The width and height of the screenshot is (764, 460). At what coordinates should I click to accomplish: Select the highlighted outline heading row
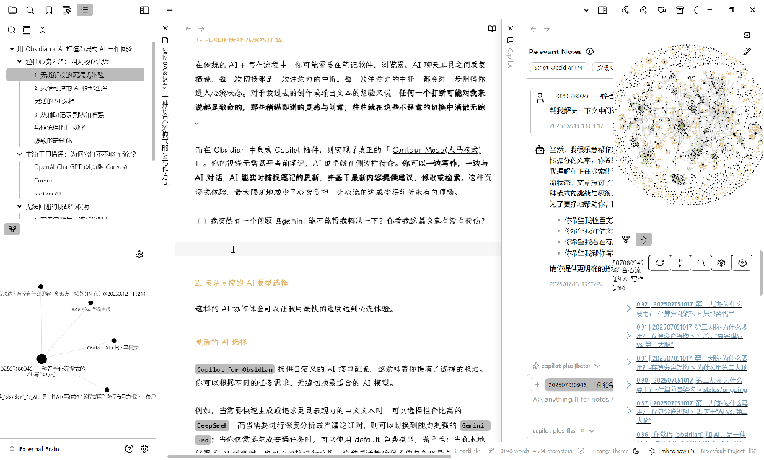(x=75, y=75)
